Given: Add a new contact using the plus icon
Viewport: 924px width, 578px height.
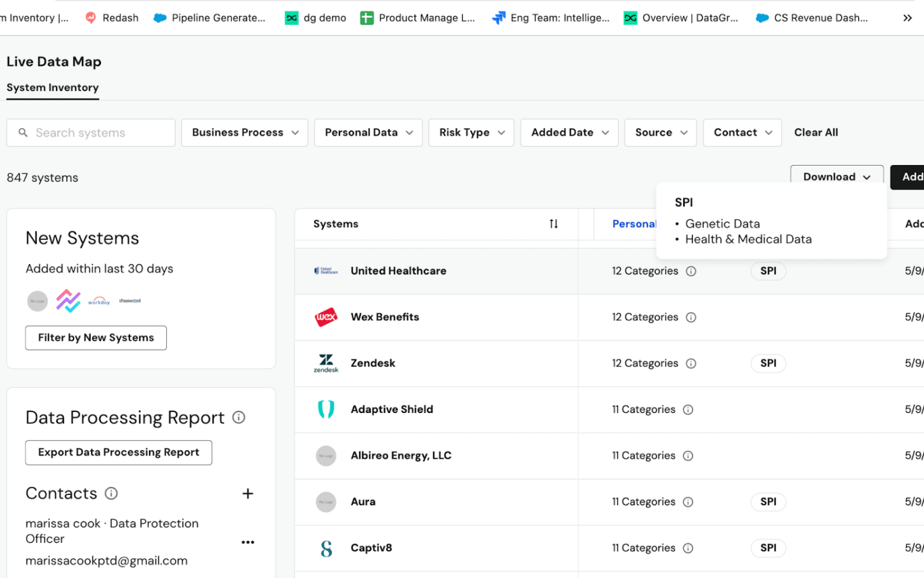Looking at the screenshot, I should click(248, 493).
